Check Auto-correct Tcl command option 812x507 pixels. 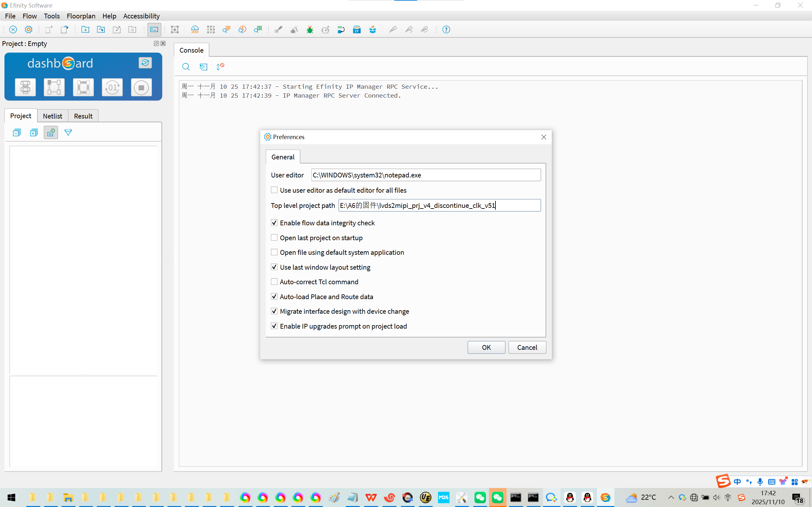pyautogui.click(x=274, y=282)
